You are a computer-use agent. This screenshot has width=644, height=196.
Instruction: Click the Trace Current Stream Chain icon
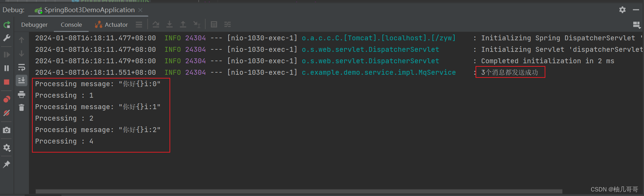228,24
